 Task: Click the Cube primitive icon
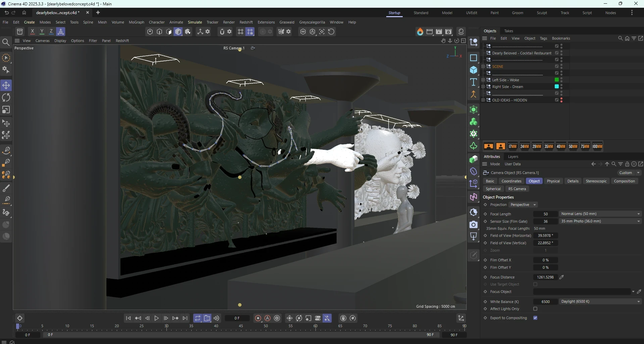(x=474, y=70)
